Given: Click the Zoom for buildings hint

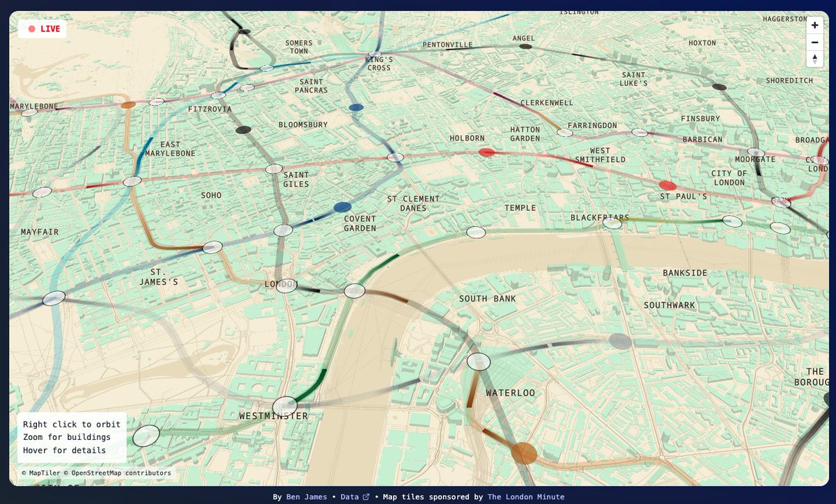Looking at the screenshot, I should 67,437.
